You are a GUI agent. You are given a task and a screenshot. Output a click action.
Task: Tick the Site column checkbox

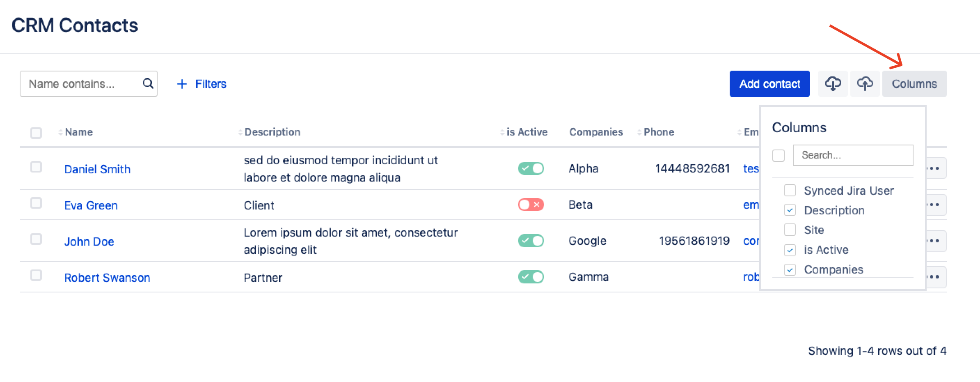(790, 230)
